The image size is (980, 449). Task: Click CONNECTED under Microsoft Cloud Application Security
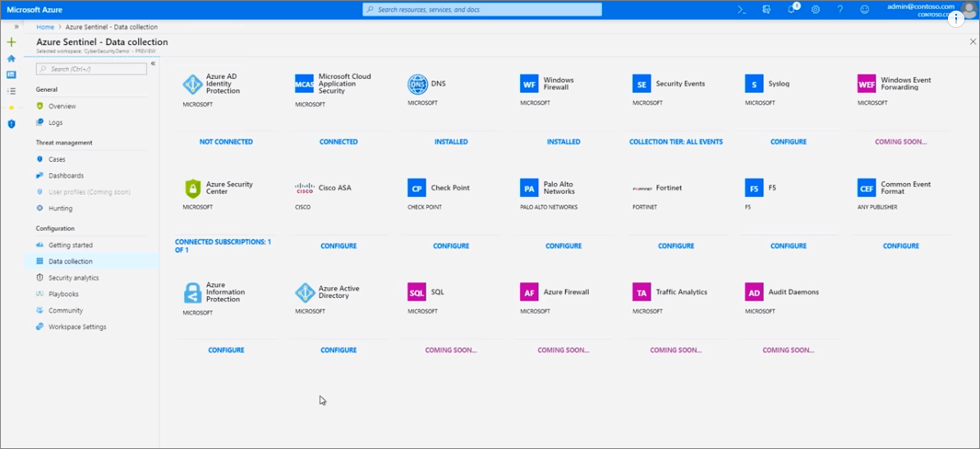pyautogui.click(x=338, y=142)
